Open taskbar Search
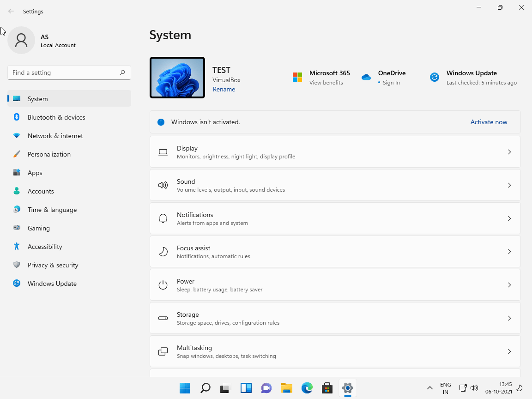The width and height of the screenshot is (532, 399). 205,388
